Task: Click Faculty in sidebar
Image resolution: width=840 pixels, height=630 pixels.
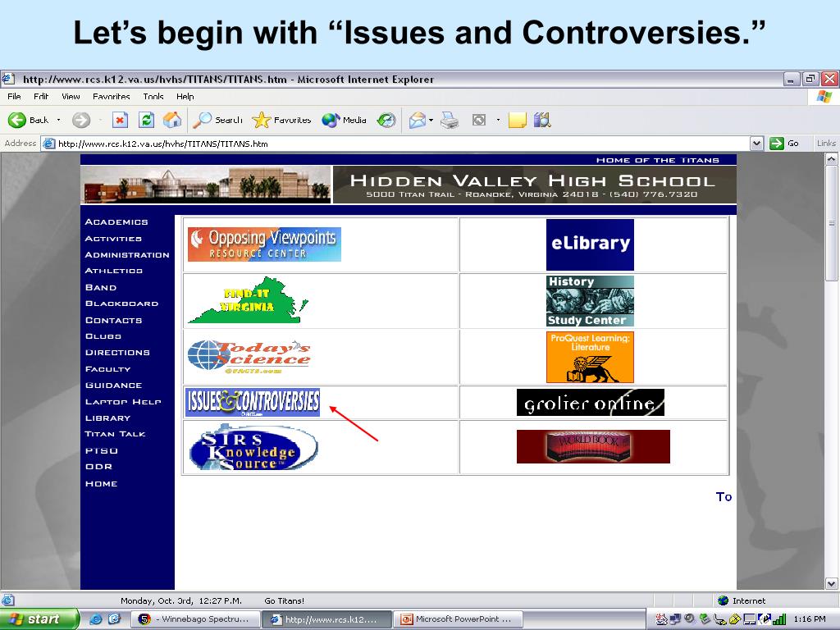Action: pos(107,368)
